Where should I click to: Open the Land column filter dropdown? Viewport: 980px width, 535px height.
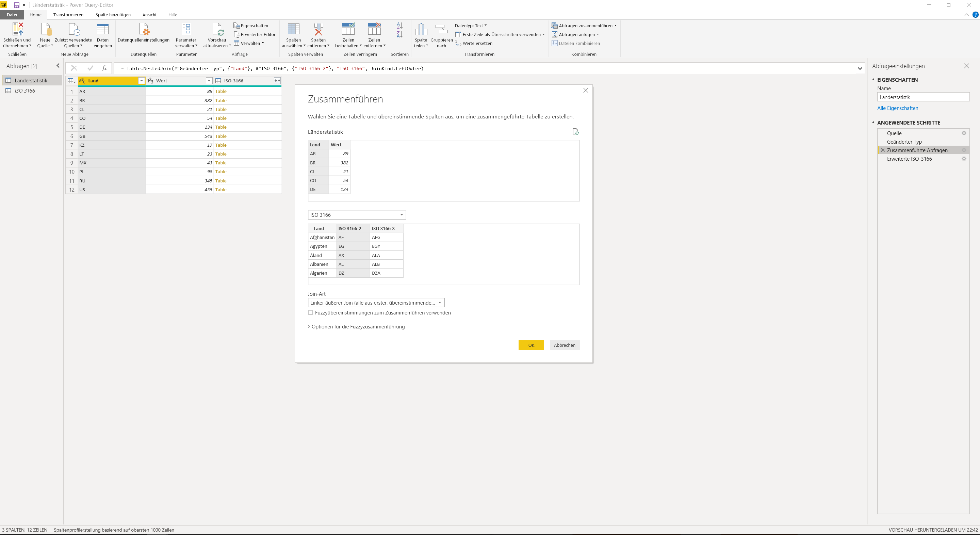coord(141,81)
